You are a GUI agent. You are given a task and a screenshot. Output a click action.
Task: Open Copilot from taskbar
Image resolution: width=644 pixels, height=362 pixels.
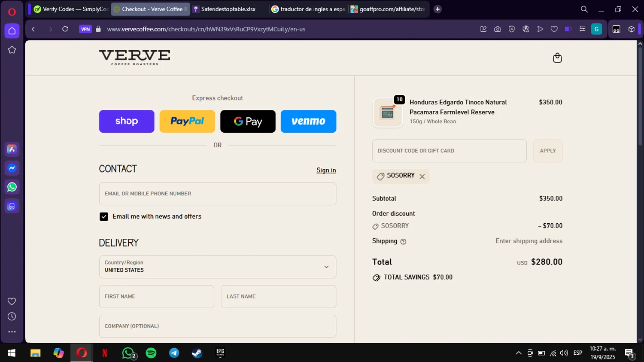point(58,353)
